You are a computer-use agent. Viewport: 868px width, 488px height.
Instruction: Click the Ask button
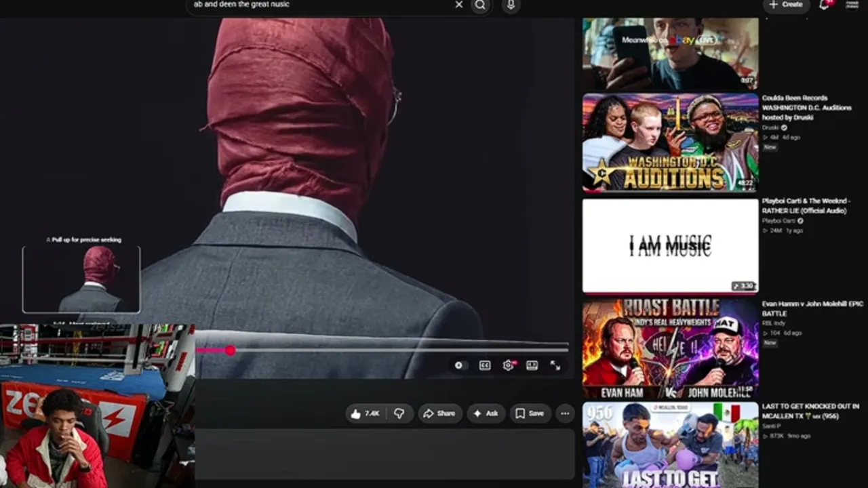pyautogui.click(x=486, y=413)
